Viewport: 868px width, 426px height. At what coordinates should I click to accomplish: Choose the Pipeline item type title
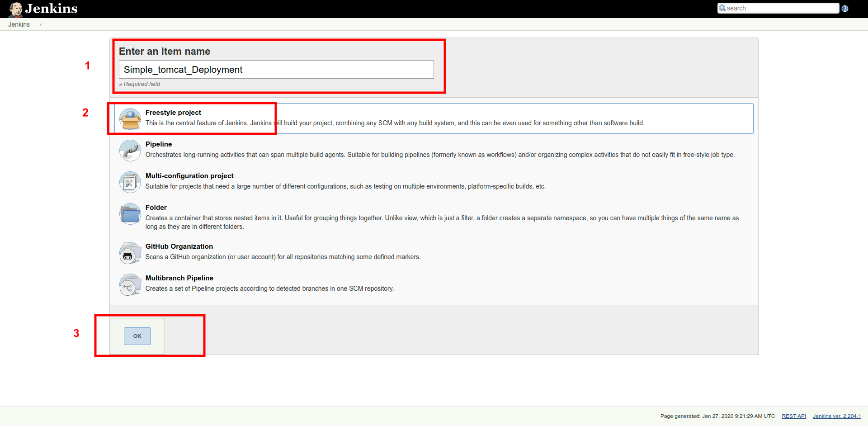click(159, 144)
